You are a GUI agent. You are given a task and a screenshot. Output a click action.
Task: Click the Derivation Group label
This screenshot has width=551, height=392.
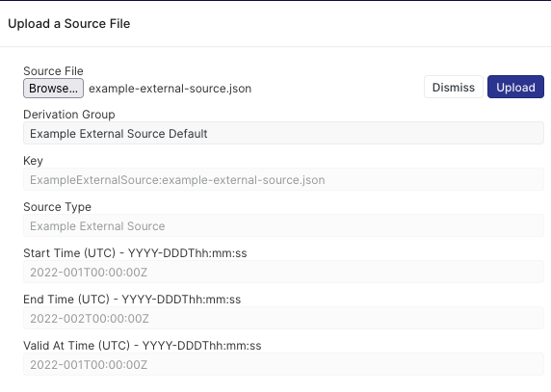[x=69, y=115]
